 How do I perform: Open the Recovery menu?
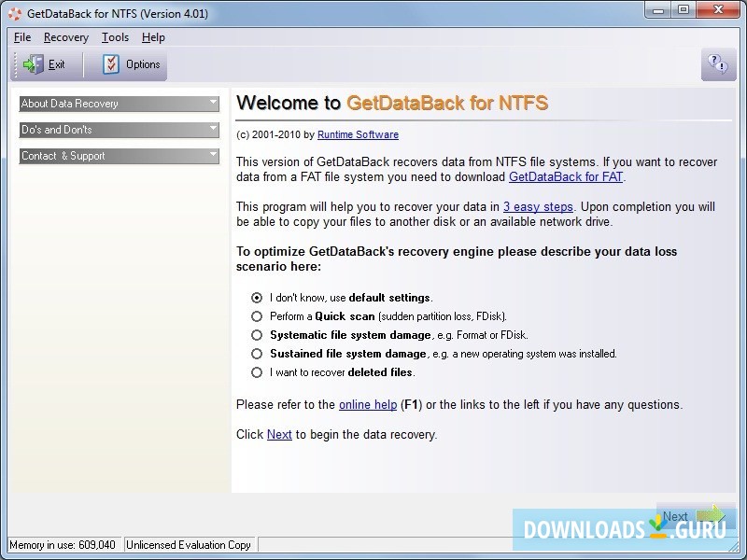(x=65, y=37)
